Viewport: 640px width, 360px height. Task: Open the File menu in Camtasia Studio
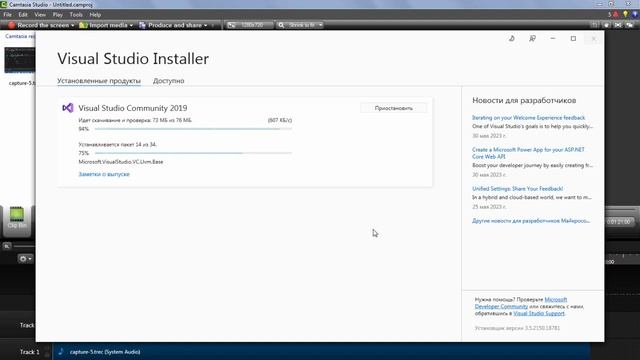[7, 15]
